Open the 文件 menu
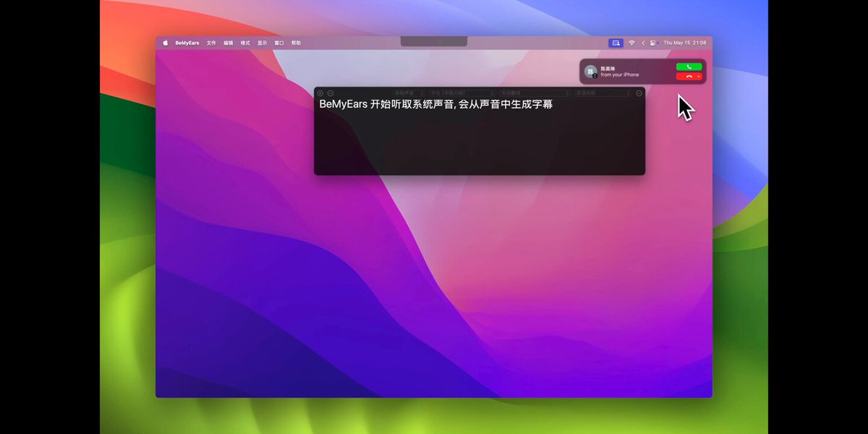Image resolution: width=868 pixels, height=434 pixels. click(x=211, y=43)
